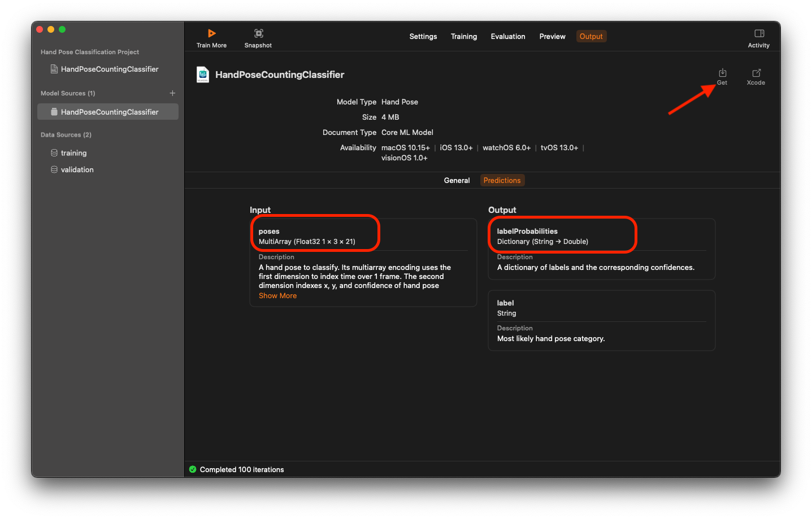Add a new model source with plus

pyautogui.click(x=172, y=93)
